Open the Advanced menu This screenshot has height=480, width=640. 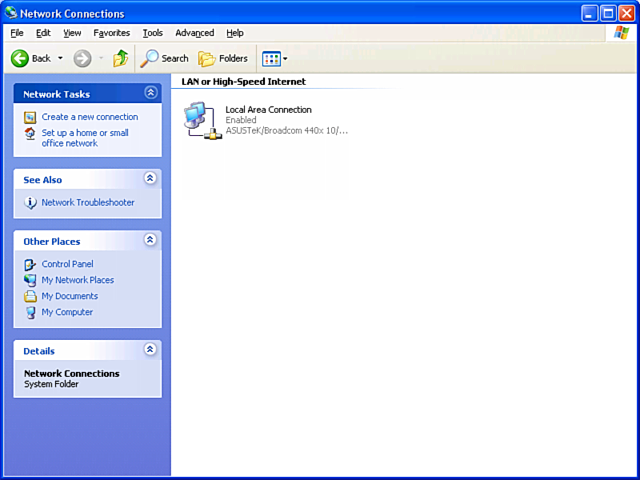click(x=194, y=33)
